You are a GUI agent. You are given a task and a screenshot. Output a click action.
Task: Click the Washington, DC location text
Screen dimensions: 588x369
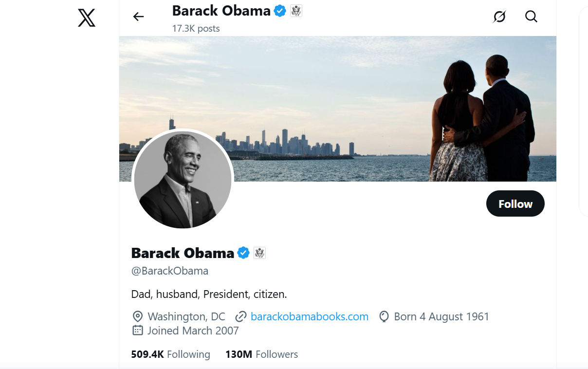click(x=186, y=316)
